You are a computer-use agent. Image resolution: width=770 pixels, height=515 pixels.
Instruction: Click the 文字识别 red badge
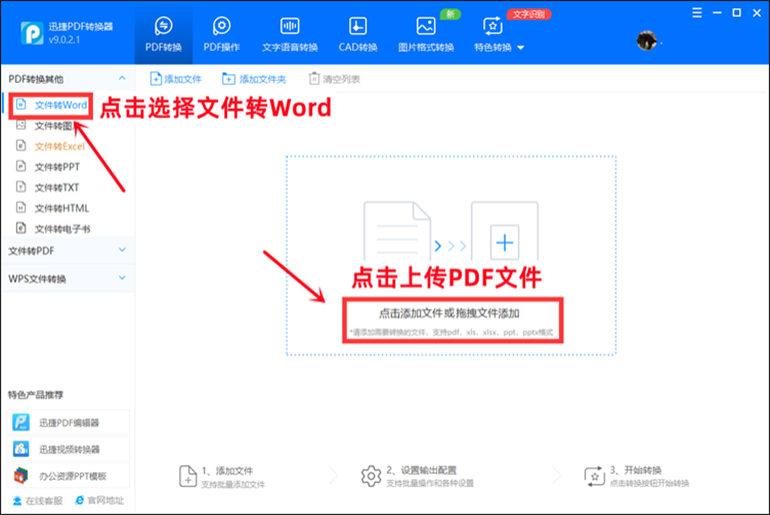529,14
